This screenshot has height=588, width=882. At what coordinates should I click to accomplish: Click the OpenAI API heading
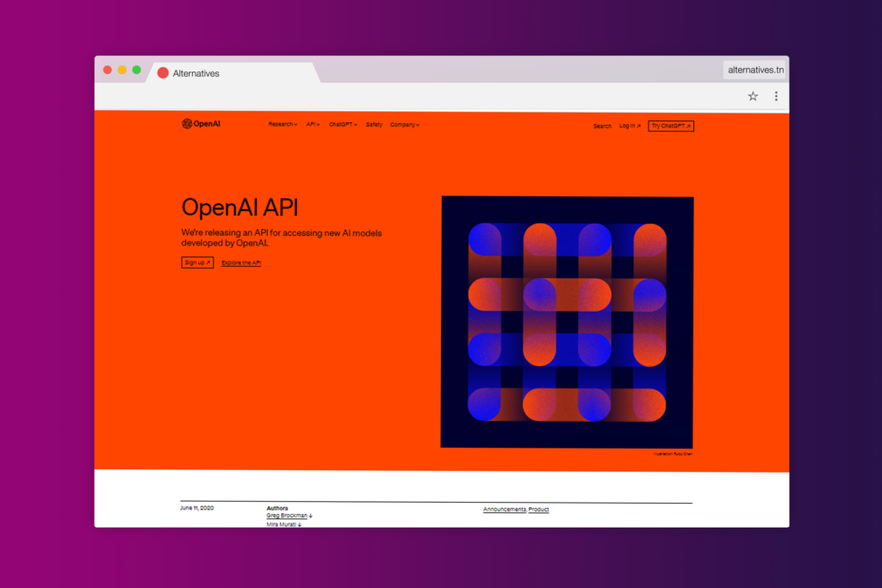click(239, 207)
